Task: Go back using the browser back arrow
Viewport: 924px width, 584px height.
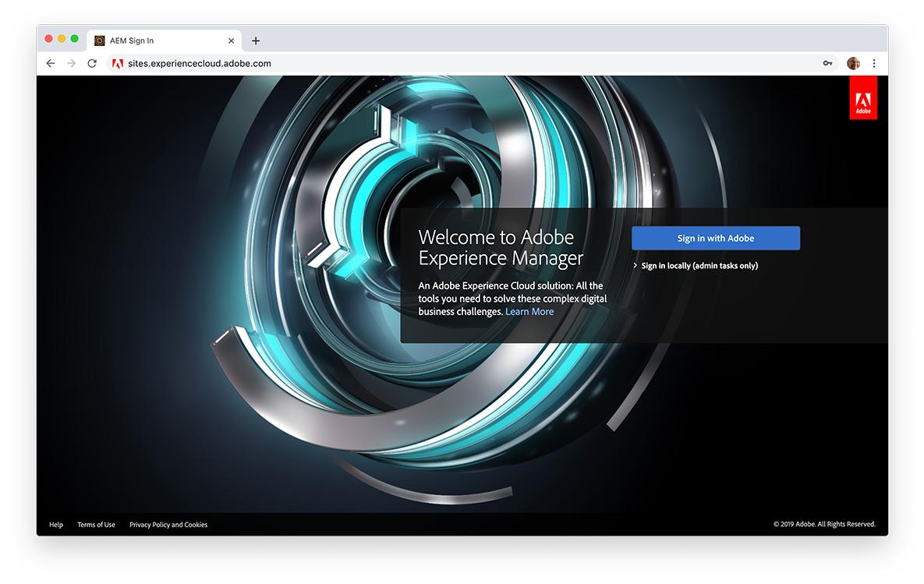Action: click(51, 63)
